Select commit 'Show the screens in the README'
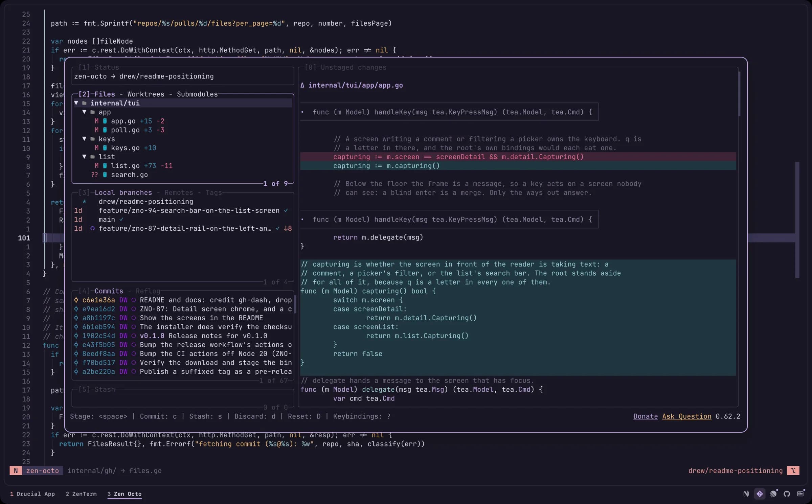Image resolution: width=812 pixels, height=504 pixels. click(183, 318)
